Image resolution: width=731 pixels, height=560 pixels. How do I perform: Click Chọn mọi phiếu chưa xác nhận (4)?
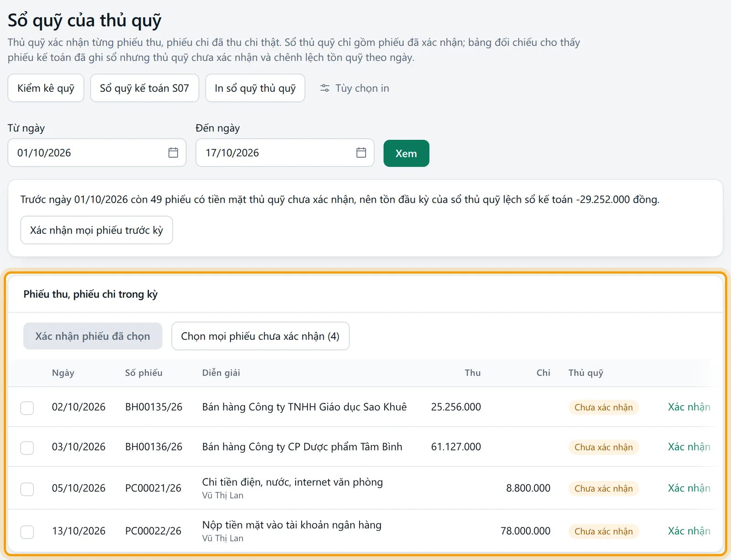click(260, 336)
